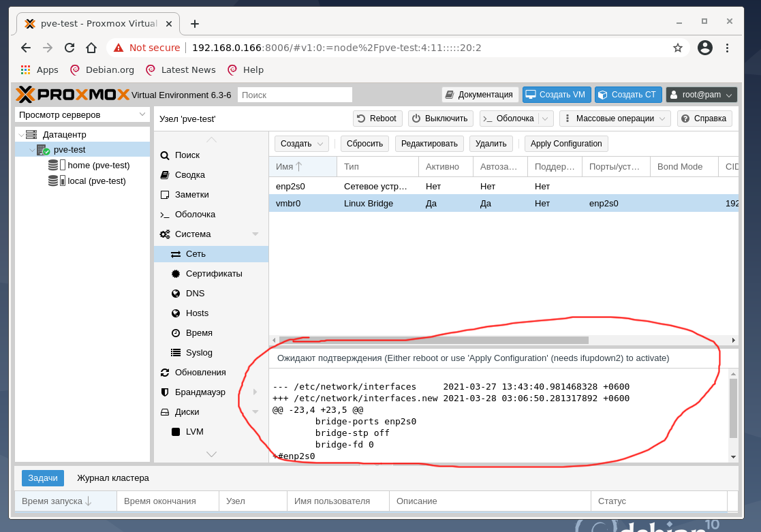Bookmark this page with star icon

677,48
